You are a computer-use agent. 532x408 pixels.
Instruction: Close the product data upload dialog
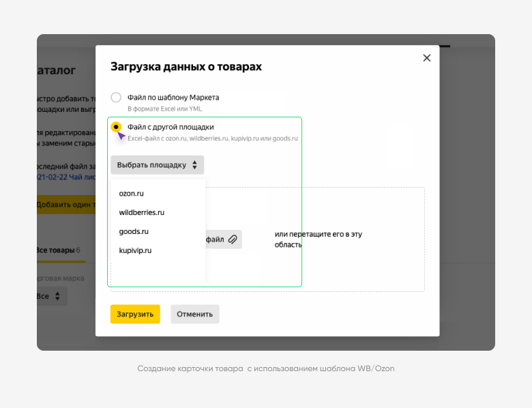point(427,58)
